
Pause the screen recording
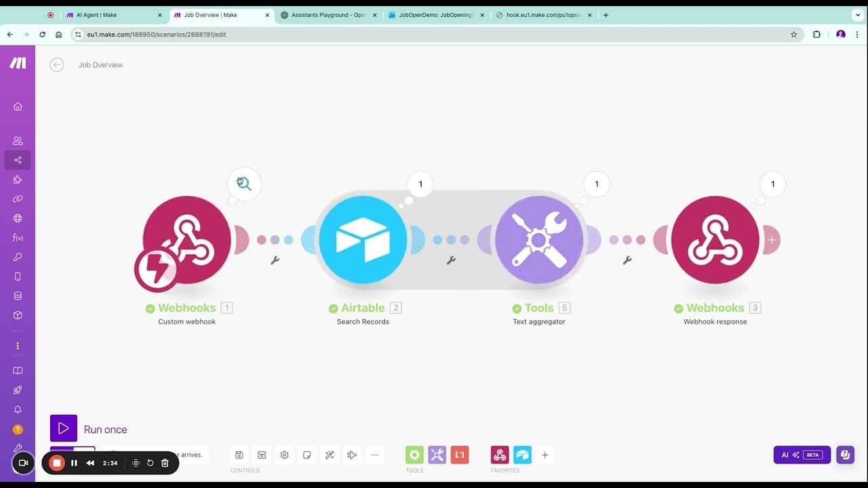[x=74, y=463]
